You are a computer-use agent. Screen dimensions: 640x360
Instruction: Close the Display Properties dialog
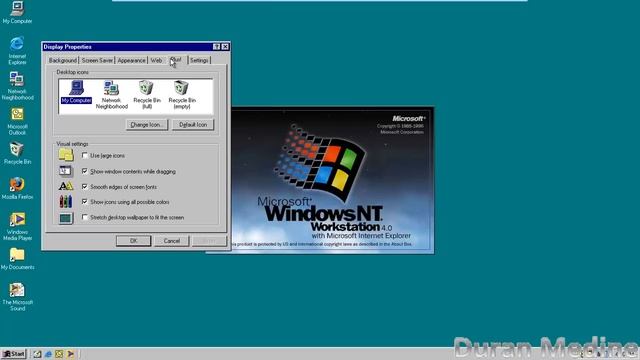pyautogui.click(x=225, y=47)
